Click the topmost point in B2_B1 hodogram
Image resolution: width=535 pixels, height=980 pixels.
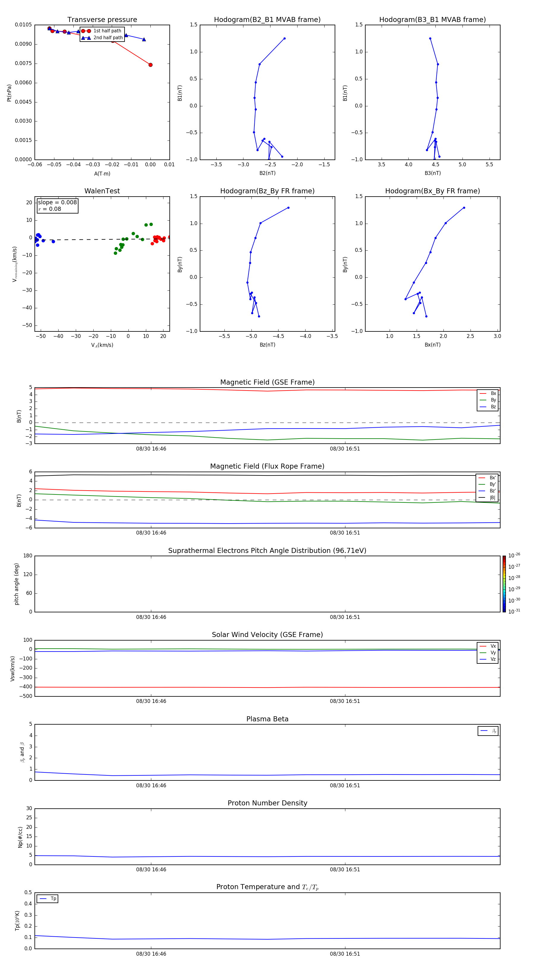(284, 38)
